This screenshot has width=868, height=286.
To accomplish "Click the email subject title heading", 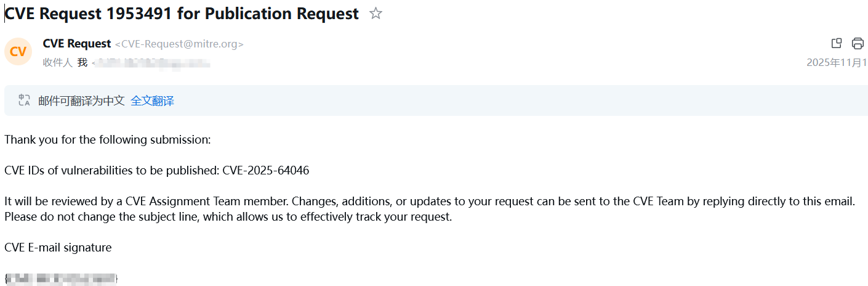I will [182, 14].
